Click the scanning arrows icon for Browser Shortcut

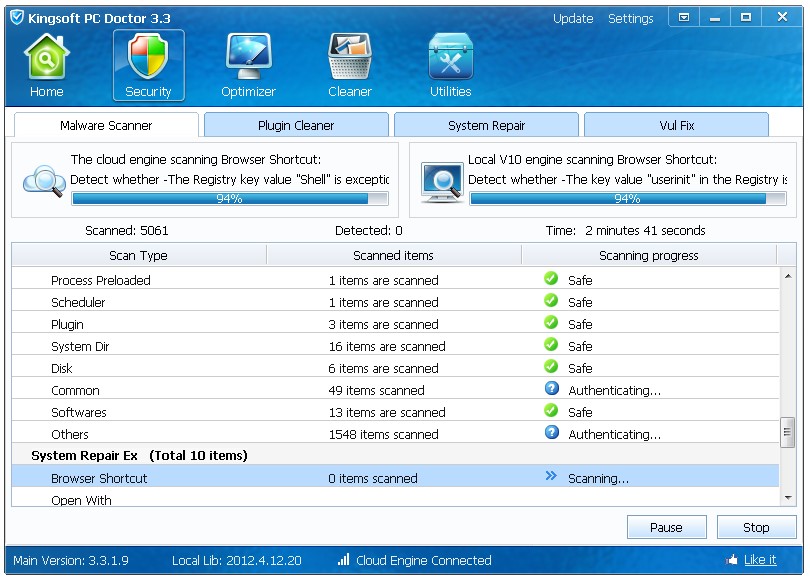[551, 476]
